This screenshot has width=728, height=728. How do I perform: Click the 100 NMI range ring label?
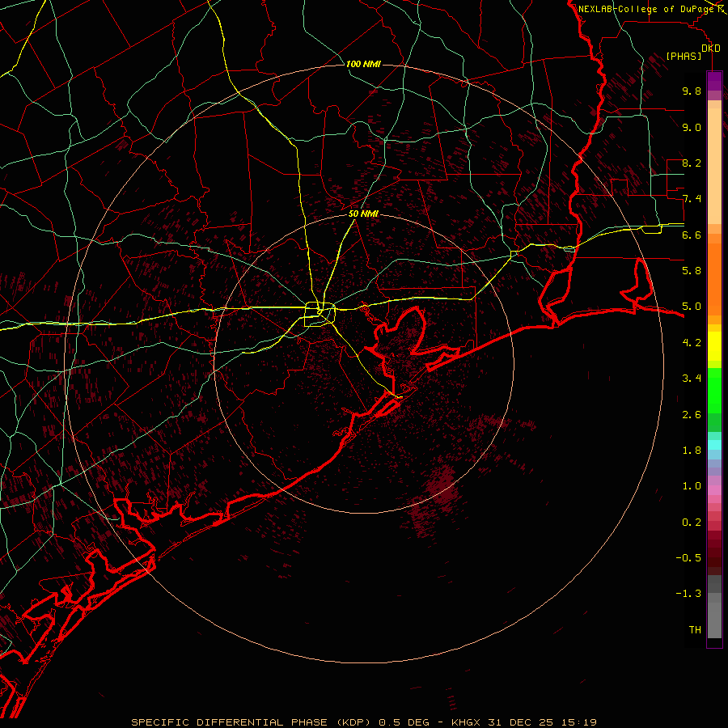(x=363, y=64)
